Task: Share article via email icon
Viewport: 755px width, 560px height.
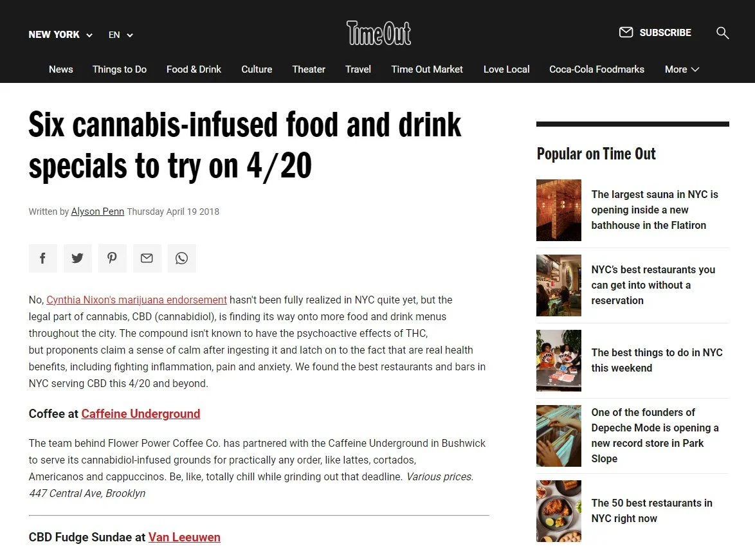Action: click(147, 258)
